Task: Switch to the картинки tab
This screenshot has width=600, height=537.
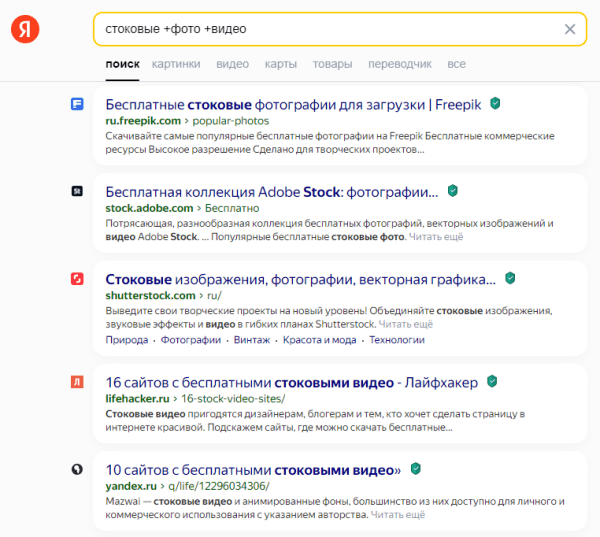Action: (x=176, y=64)
